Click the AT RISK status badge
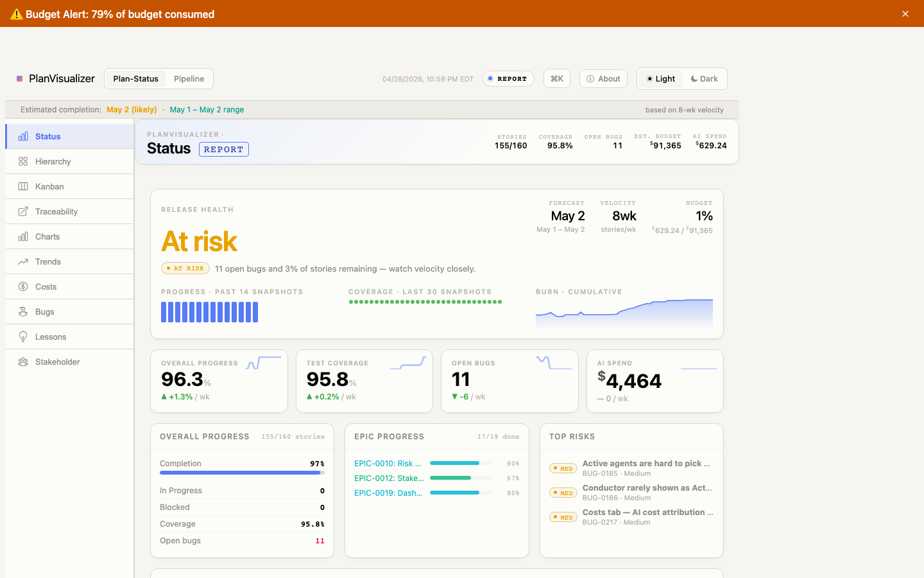924x578 pixels. click(185, 268)
